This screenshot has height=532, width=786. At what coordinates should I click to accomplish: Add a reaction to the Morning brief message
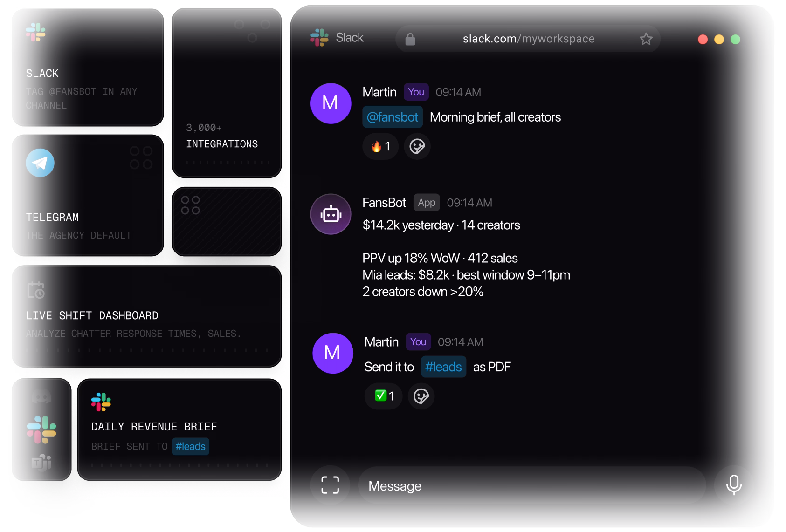417,146
